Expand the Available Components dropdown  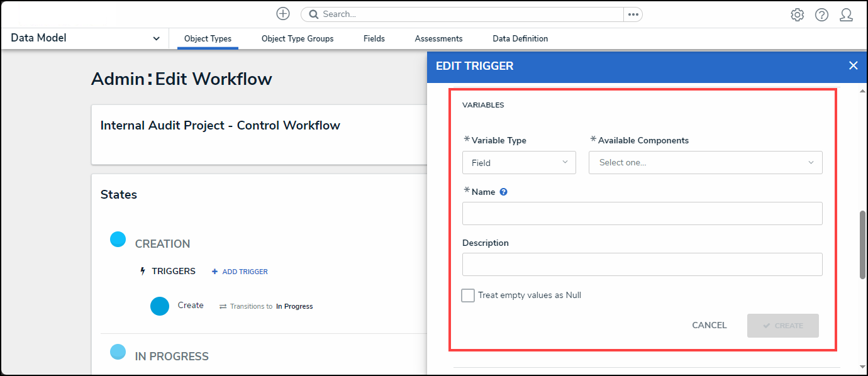(705, 163)
